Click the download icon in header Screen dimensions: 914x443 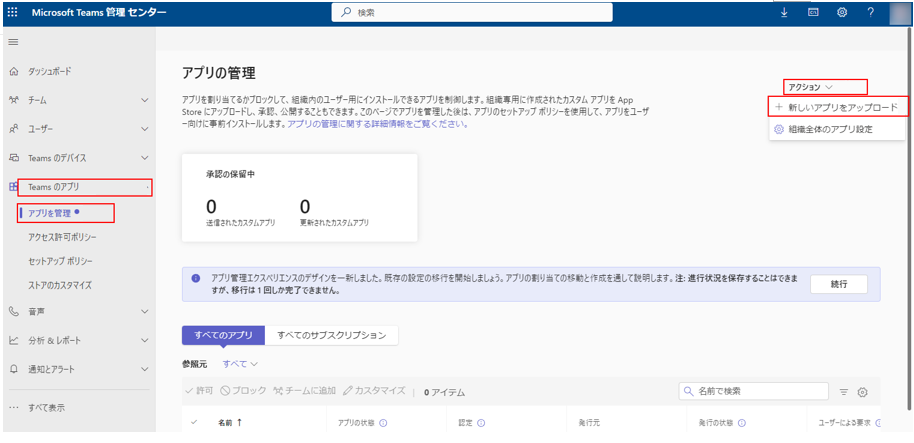pyautogui.click(x=783, y=12)
